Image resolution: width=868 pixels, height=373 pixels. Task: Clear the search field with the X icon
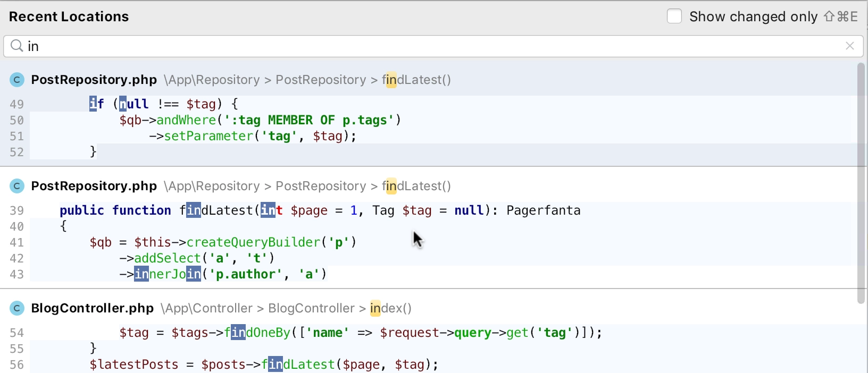point(850,46)
